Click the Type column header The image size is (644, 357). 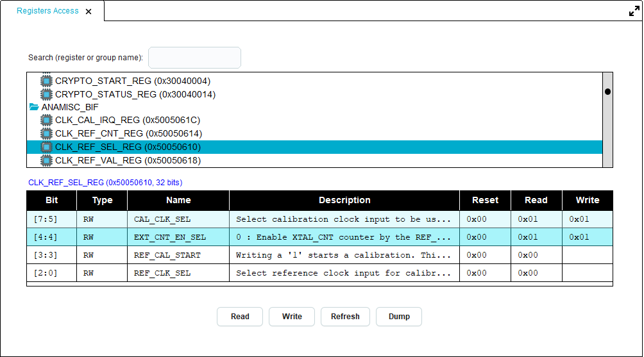(x=102, y=200)
